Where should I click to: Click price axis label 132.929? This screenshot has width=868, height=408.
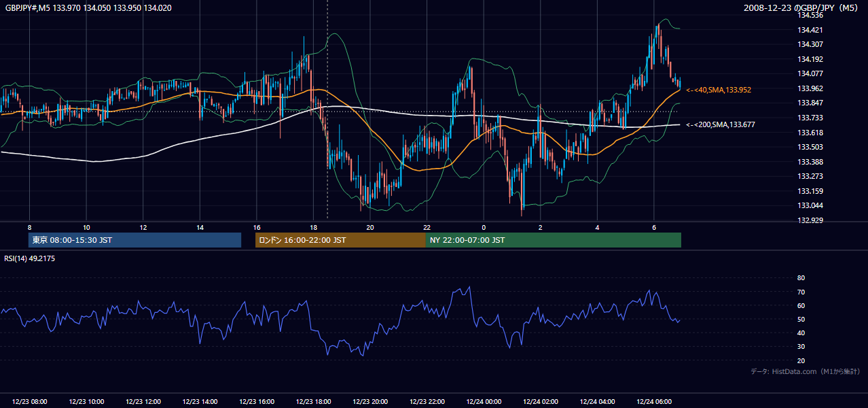(x=810, y=220)
